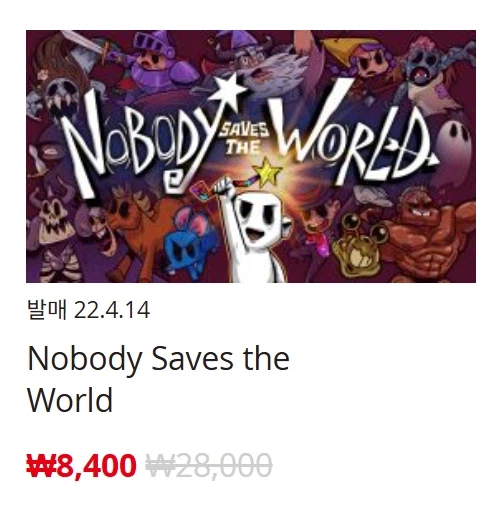Click the release date 발매 22.4.14
The image size is (497, 511).
88,310
